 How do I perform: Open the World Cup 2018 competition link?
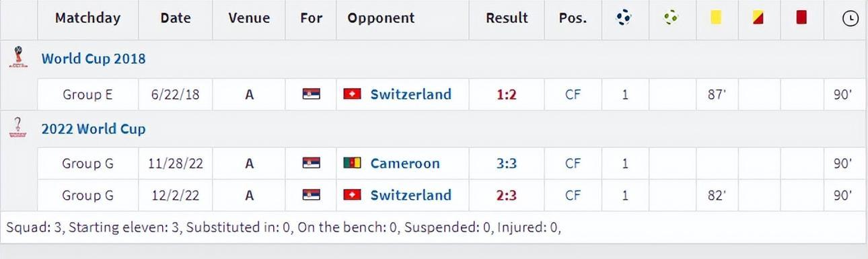pos(94,59)
